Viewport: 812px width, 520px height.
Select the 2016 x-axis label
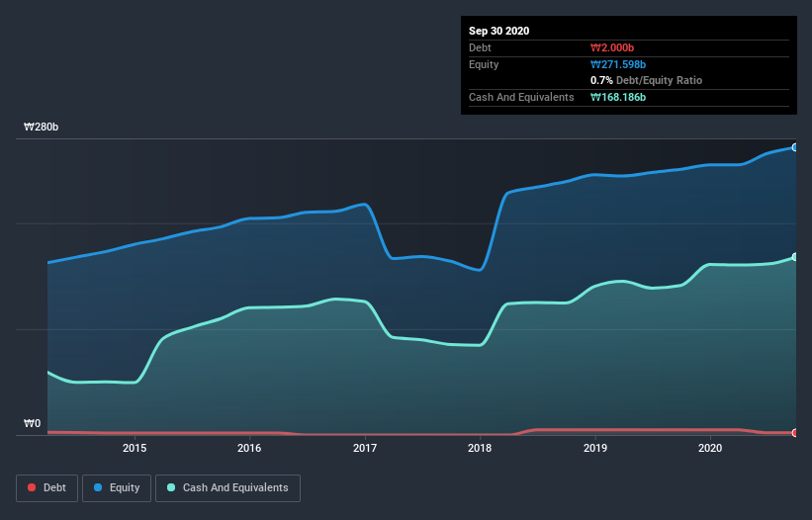(x=249, y=448)
